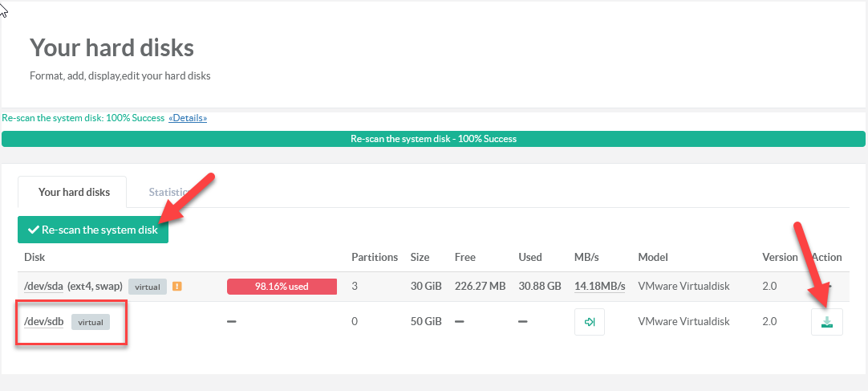Click the Version column header

[x=780, y=257]
